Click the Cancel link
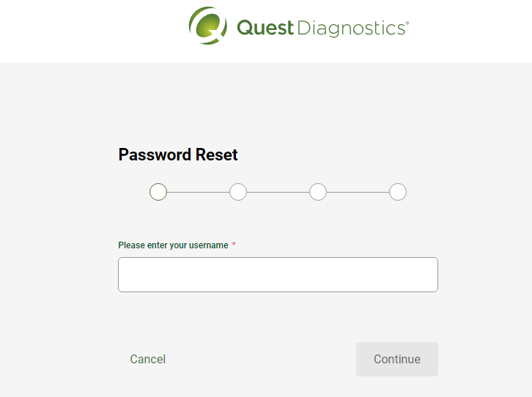Screen dimensions: 532x397 click(x=147, y=359)
